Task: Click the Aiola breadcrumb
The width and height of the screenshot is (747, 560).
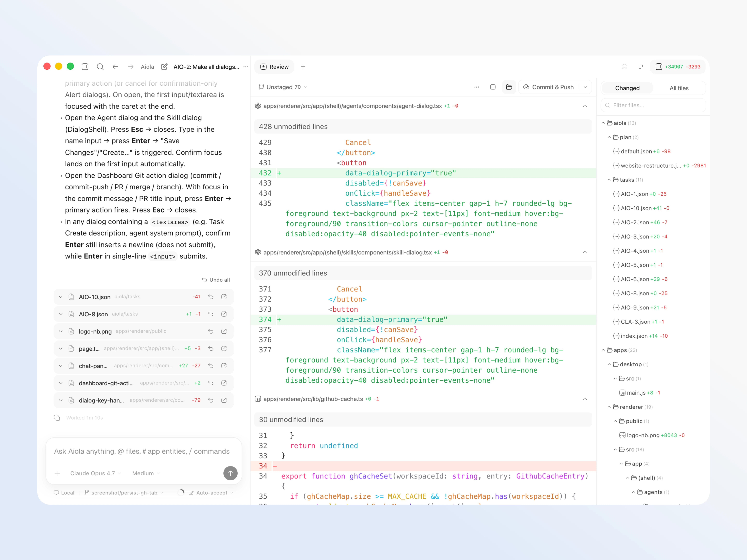Action: (x=147, y=67)
